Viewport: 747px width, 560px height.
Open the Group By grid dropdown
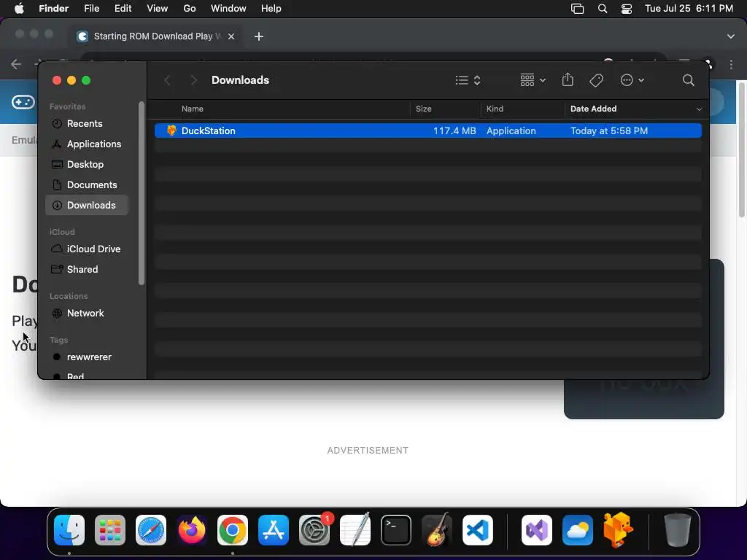pos(533,80)
